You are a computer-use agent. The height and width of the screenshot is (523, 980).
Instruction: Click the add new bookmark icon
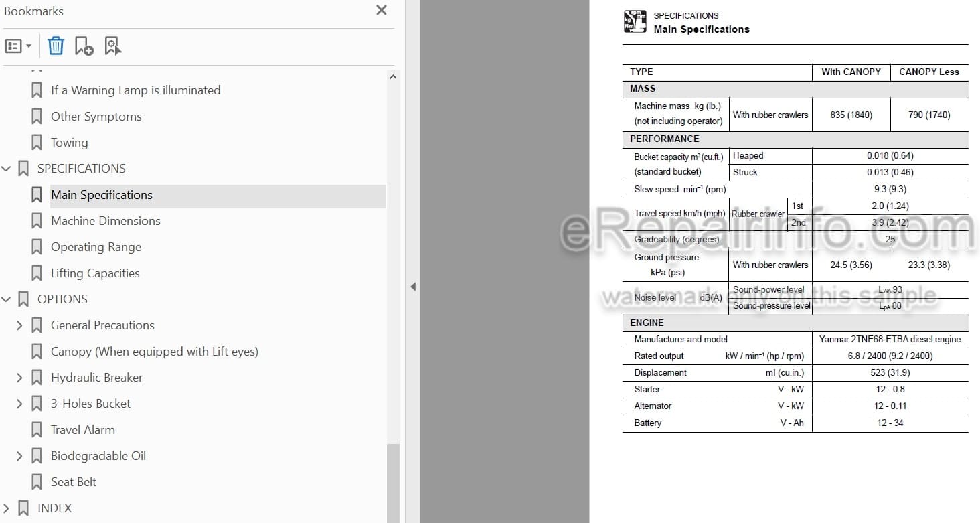(x=84, y=46)
